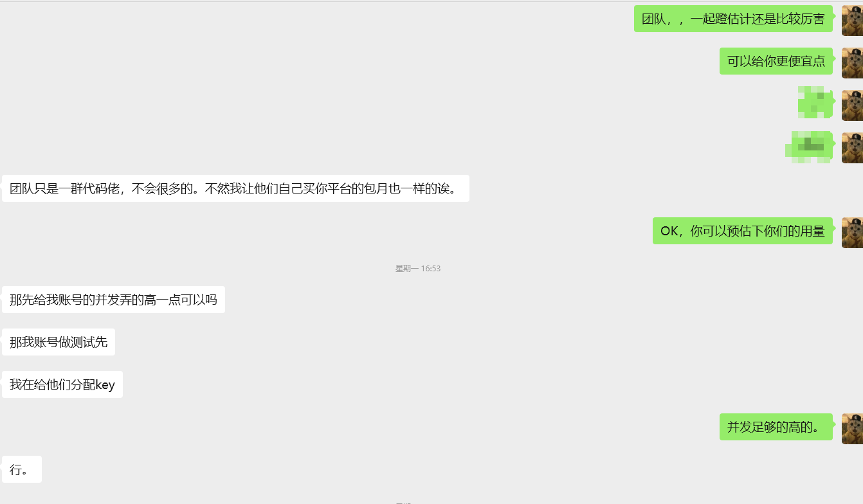
Task: Click the cut-off timestamp at the chat's bottom edge
Action: (403, 503)
